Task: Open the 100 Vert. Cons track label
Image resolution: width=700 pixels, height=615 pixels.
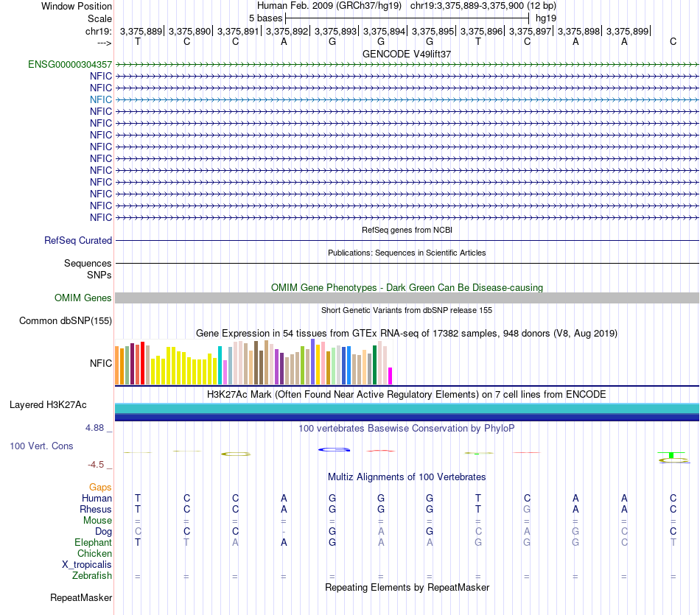Action: pyautogui.click(x=41, y=446)
